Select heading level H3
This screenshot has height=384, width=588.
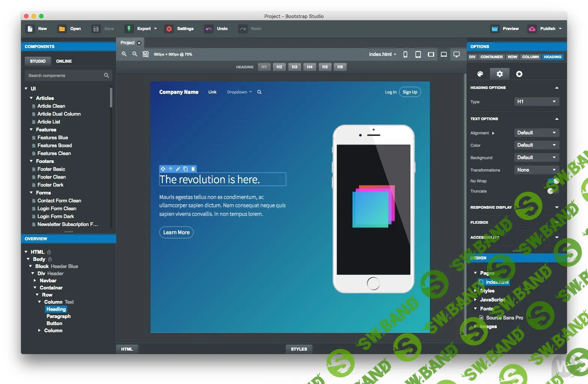[294, 67]
